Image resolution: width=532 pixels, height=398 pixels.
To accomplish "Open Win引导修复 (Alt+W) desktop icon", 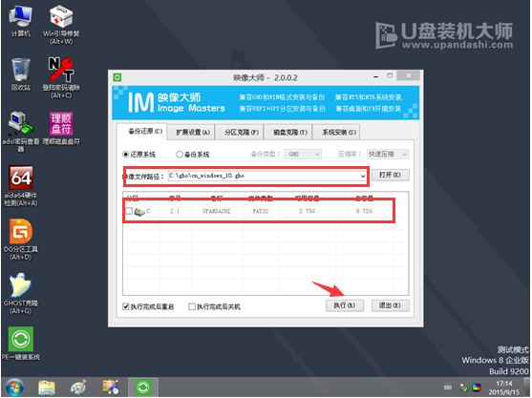I will (x=61, y=24).
